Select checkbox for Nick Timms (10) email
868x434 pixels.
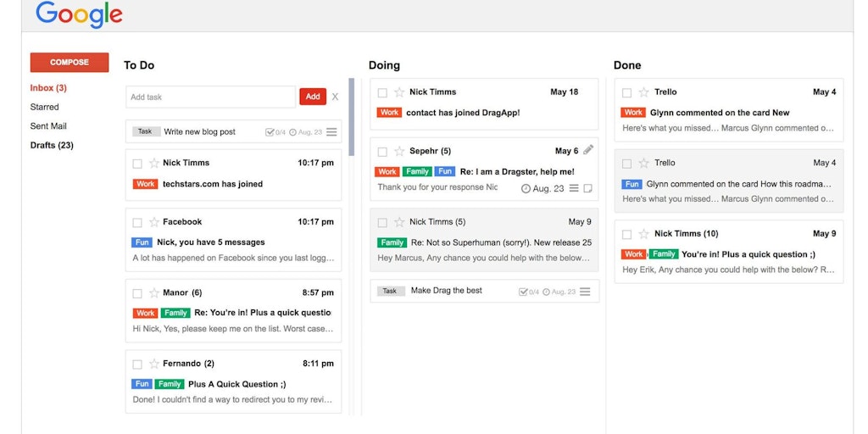pyautogui.click(x=626, y=235)
